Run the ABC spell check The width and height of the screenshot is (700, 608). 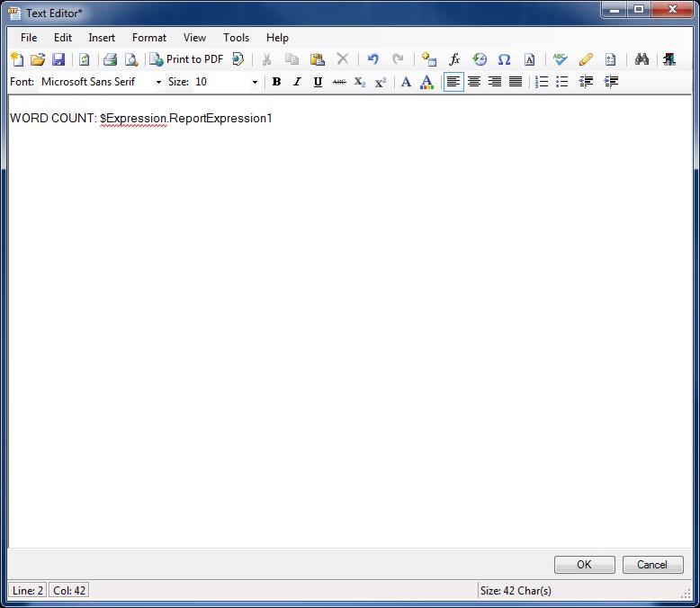pos(561,59)
